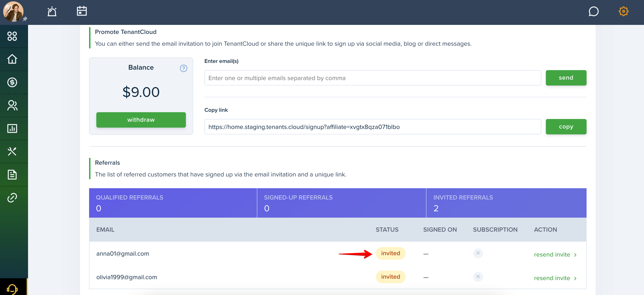Open the link chain icon in sidebar
Screen dimensions: 644x295
[12, 198]
